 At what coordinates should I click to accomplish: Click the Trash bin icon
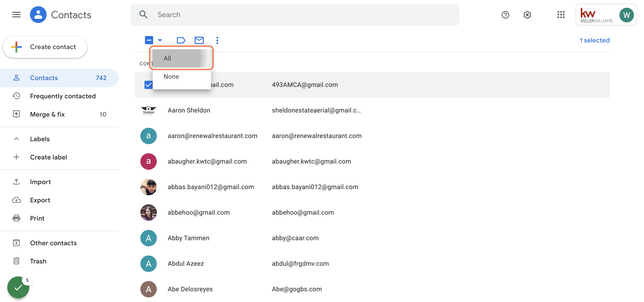16,261
